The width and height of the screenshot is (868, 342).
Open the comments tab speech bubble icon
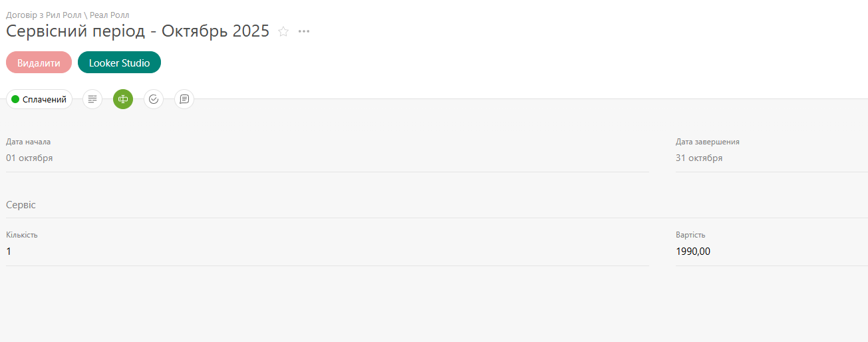184,99
